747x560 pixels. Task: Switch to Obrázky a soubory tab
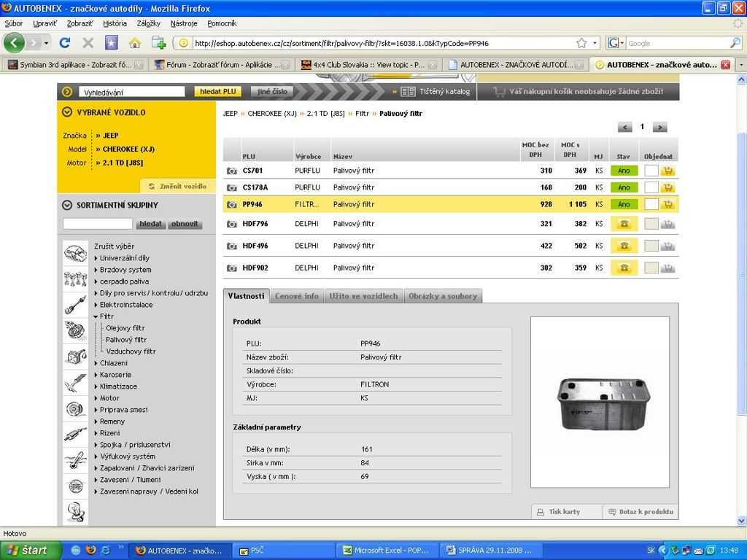pos(443,296)
